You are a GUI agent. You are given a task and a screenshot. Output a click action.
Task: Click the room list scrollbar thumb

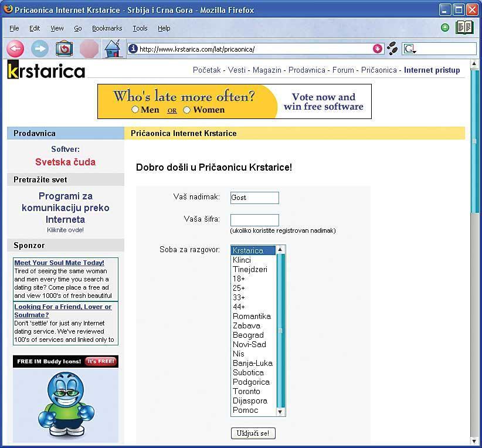point(280,331)
